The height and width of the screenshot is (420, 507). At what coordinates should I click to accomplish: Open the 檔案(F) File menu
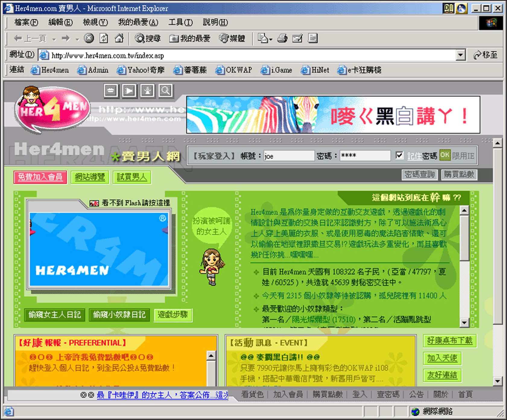[26, 22]
